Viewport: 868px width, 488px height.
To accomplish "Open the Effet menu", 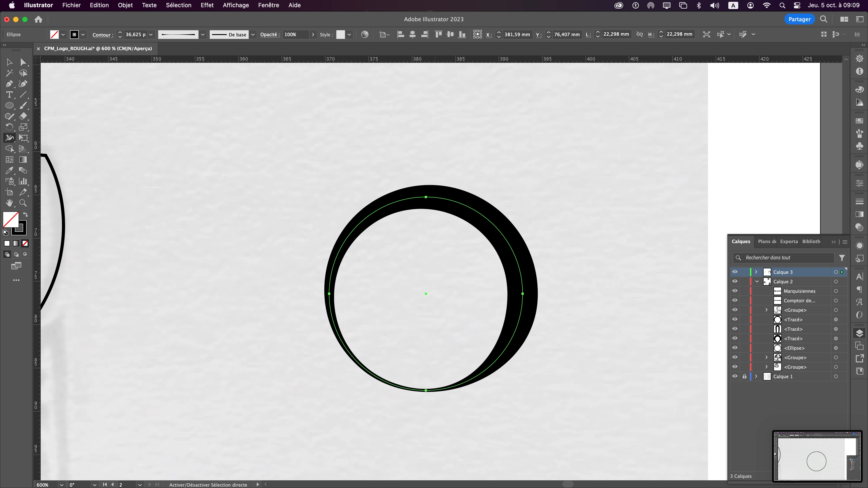I will (207, 5).
